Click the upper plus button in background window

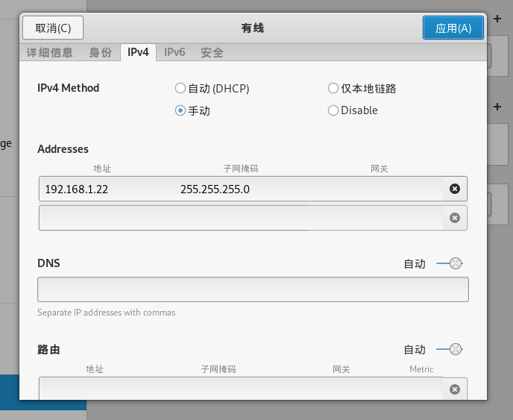[x=497, y=19]
